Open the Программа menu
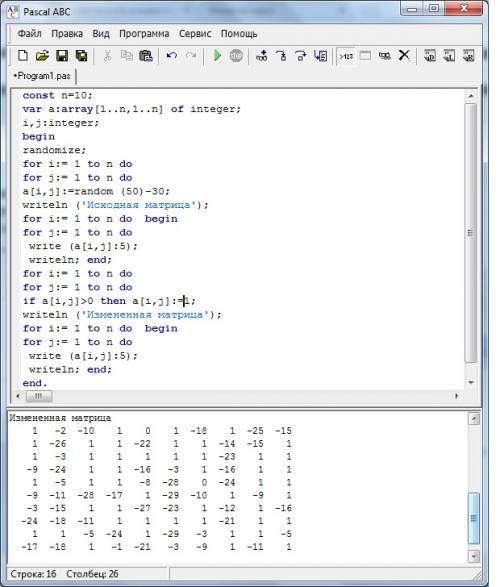The image size is (500, 587). [x=144, y=34]
